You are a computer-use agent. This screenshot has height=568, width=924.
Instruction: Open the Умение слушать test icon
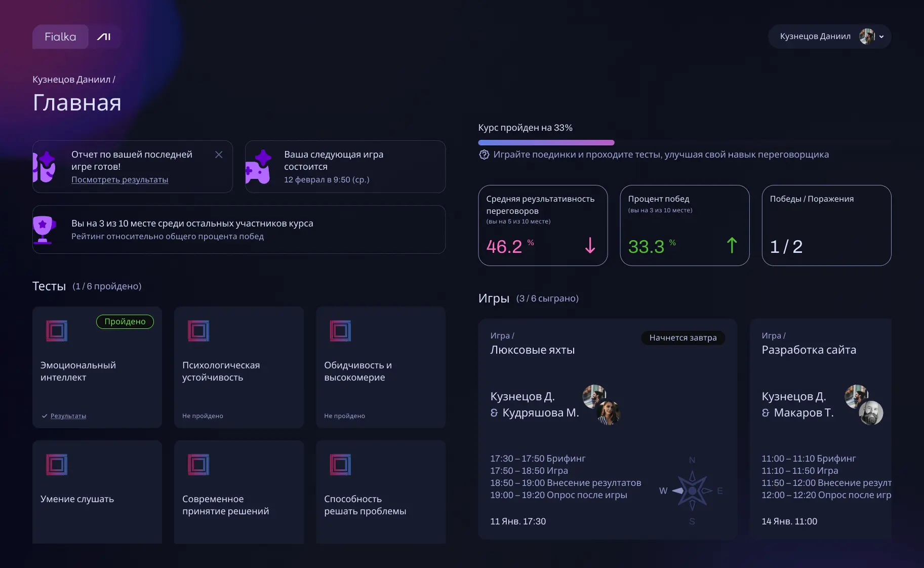tap(57, 465)
